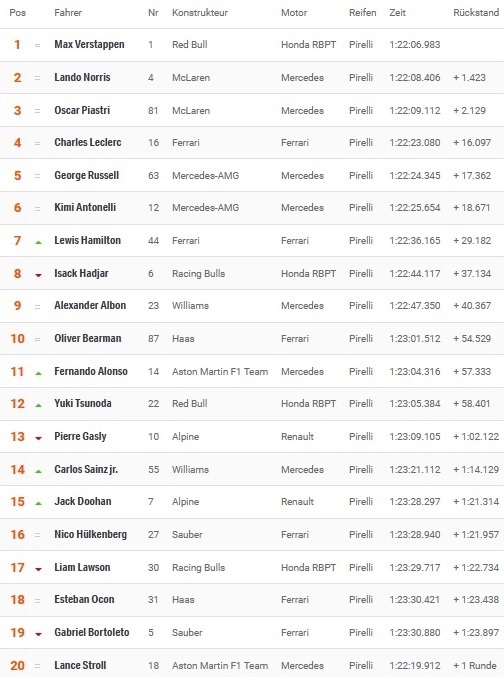The image size is (504, 677).
Task: Click the Fahrer column header
Action: (x=68, y=13)
